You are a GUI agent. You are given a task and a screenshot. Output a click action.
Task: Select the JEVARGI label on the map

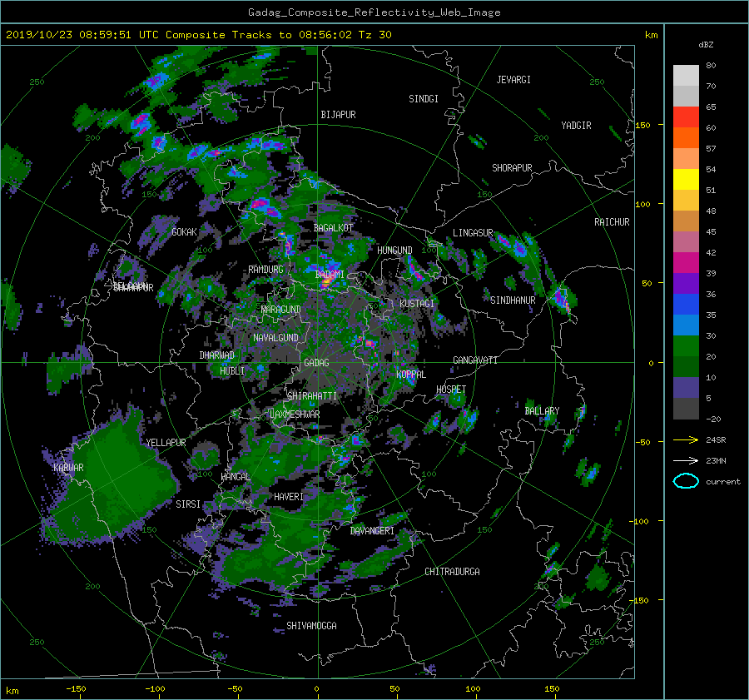[513, 80]
